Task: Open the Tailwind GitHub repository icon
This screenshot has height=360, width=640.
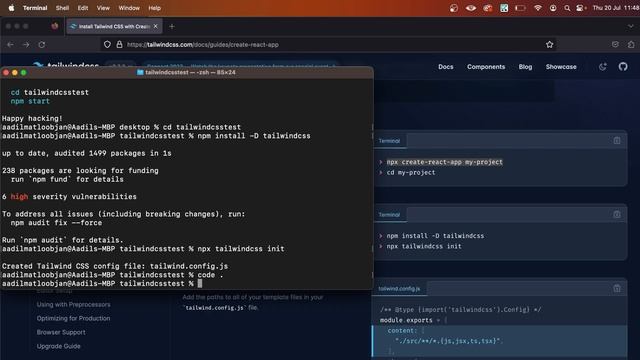Action: pyautogui.click(x=623, y=67)
